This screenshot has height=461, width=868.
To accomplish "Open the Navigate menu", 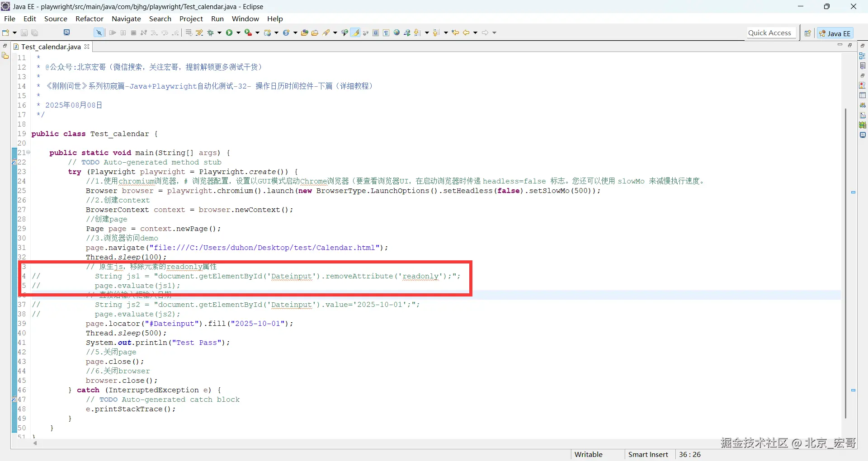I will click(x=127, y=19).
